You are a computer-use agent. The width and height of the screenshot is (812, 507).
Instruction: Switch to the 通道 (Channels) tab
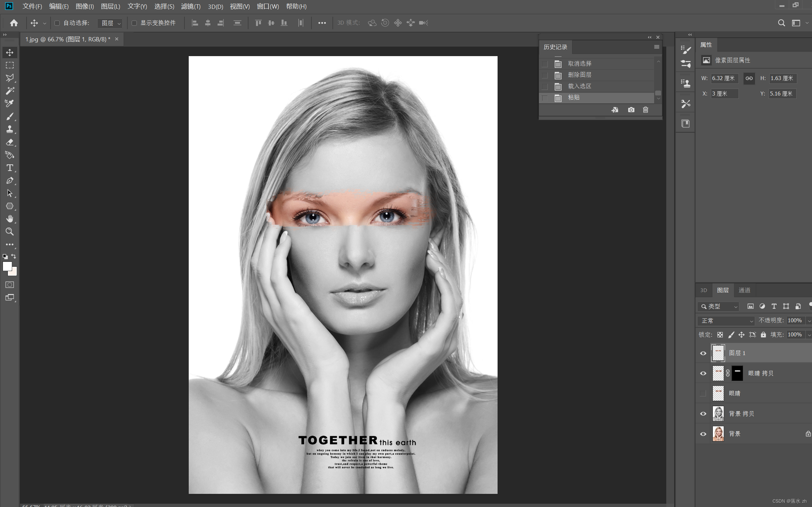[x=744, y=290]
